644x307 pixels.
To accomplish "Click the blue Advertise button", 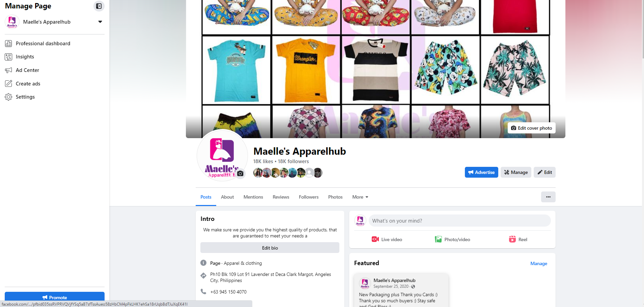I will [x=481, y=172].
